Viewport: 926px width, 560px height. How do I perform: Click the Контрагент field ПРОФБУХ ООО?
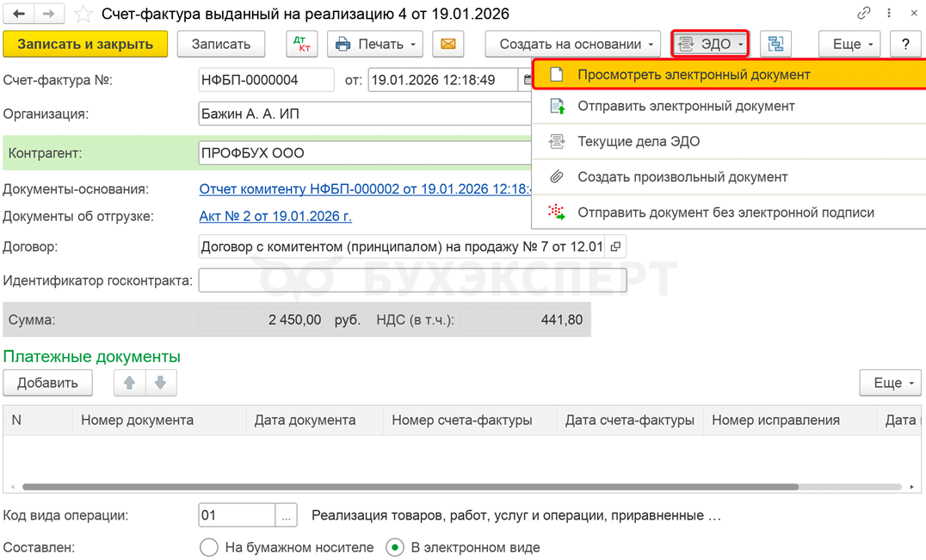365,153
